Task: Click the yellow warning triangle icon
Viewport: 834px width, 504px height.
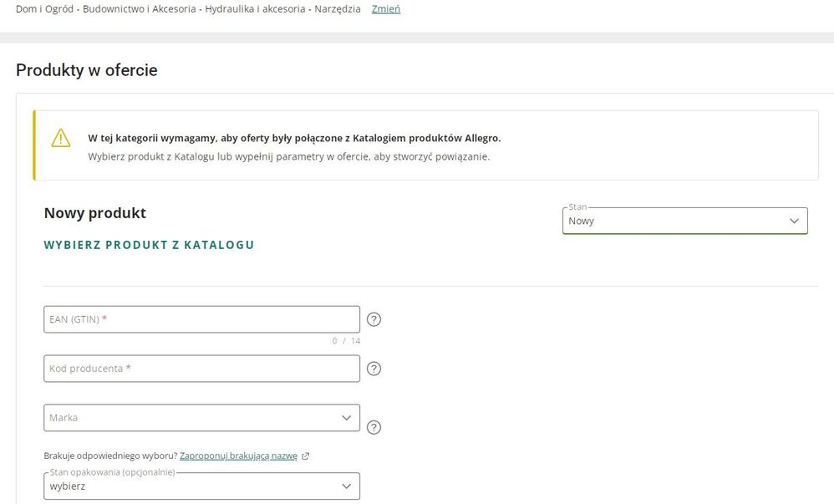Action: (x=61, y=138)
